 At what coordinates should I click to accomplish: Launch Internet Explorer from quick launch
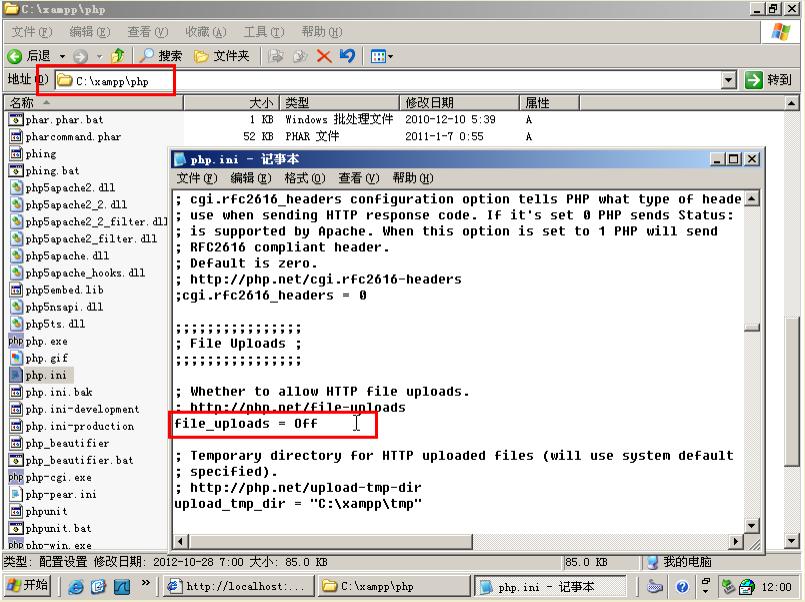point(76,586)
